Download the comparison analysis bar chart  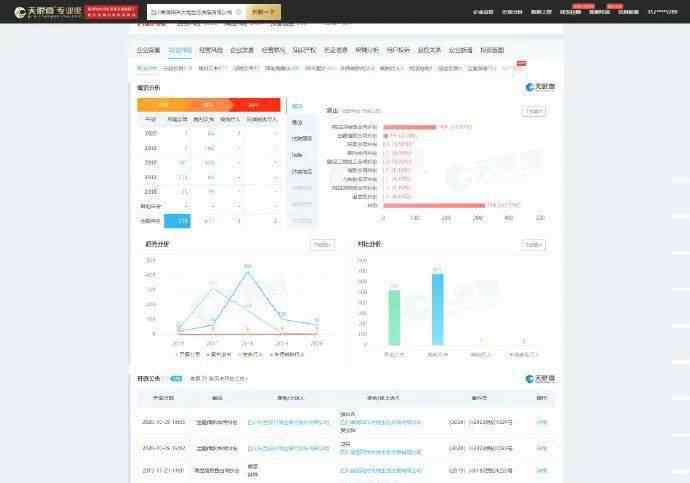534,244
